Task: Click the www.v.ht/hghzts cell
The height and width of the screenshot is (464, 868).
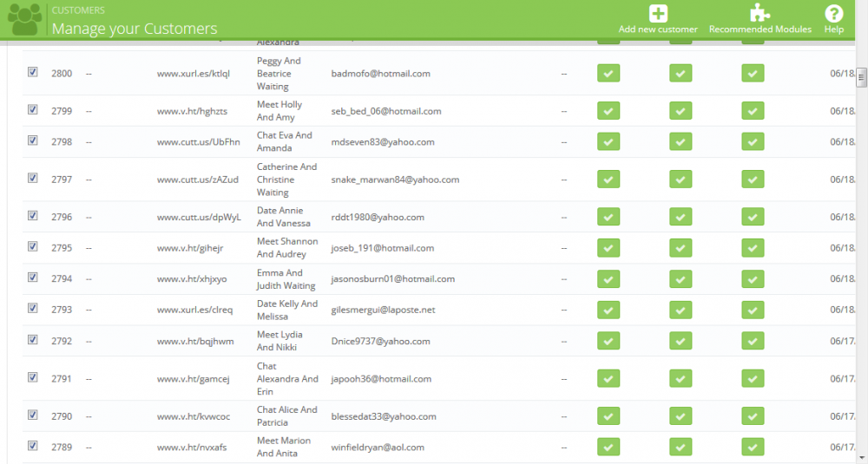Action: tap(192, 111)
